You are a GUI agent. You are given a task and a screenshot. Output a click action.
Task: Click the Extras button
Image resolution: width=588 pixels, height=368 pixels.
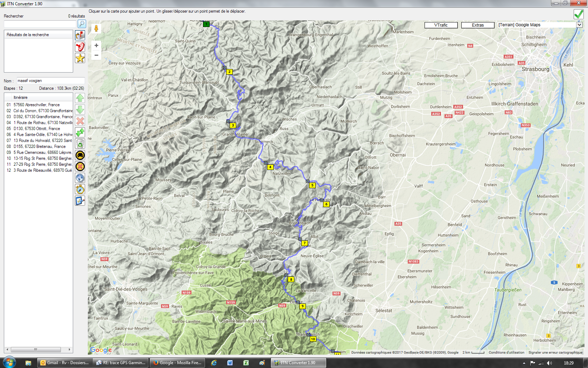coord(477,25)
